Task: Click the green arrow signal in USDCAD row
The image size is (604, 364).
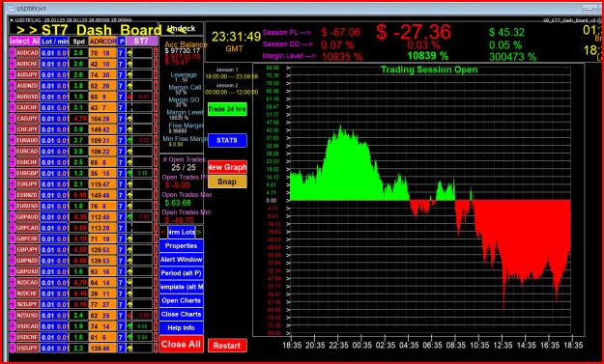Action: [x=129, y=326]
